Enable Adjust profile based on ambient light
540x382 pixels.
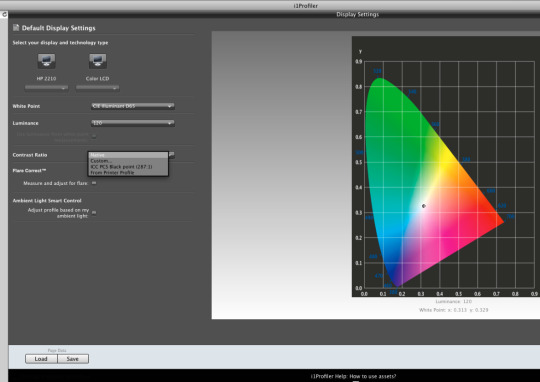(94, 213)
